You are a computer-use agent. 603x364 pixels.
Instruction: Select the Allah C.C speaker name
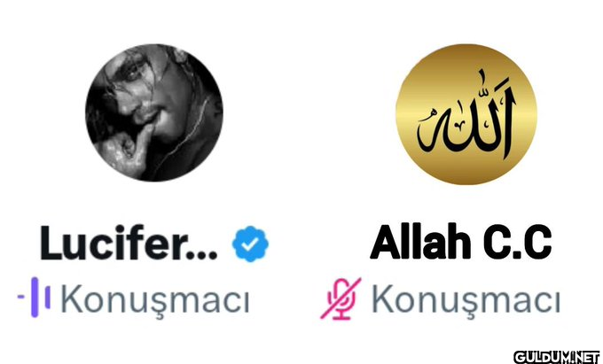tap(461, 242)
